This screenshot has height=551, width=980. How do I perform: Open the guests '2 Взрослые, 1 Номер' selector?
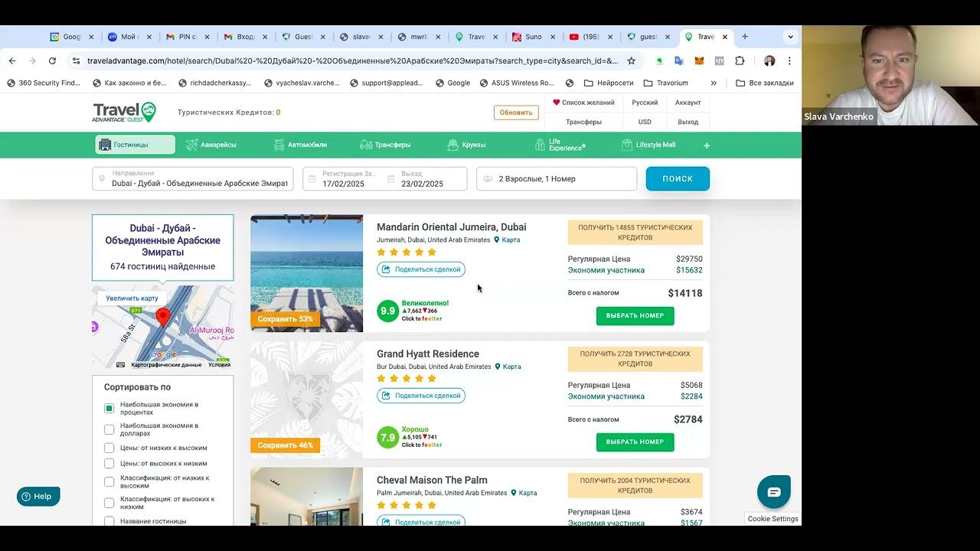tap(557, 178)
